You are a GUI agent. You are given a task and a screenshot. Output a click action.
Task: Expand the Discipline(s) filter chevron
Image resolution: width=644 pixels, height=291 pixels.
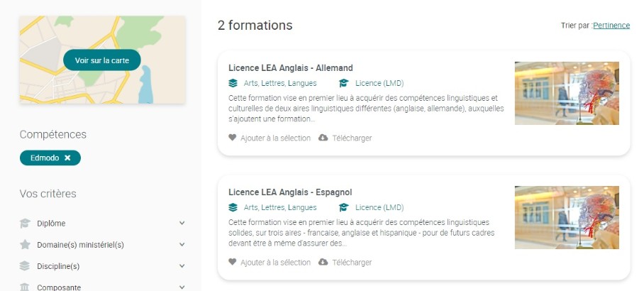coord(182,266)
